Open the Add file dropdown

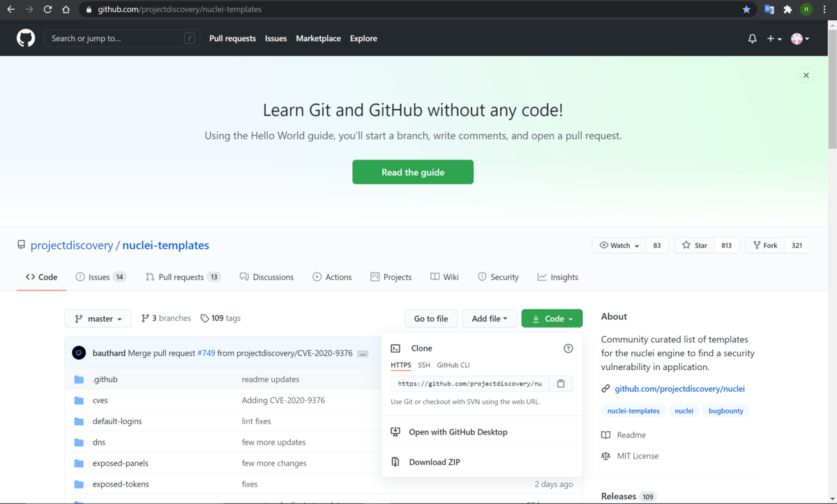pyautogui.click(x=489, y=319)
